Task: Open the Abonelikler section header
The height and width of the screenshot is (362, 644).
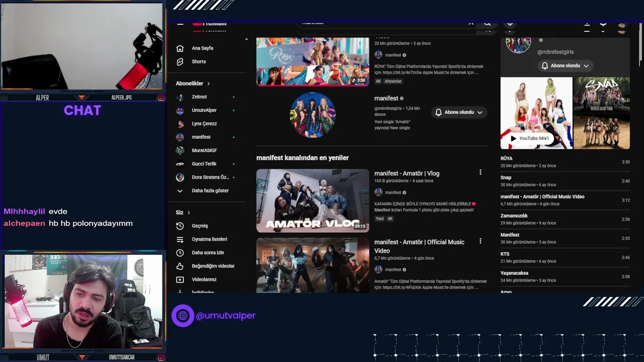Action: point(193,83)
